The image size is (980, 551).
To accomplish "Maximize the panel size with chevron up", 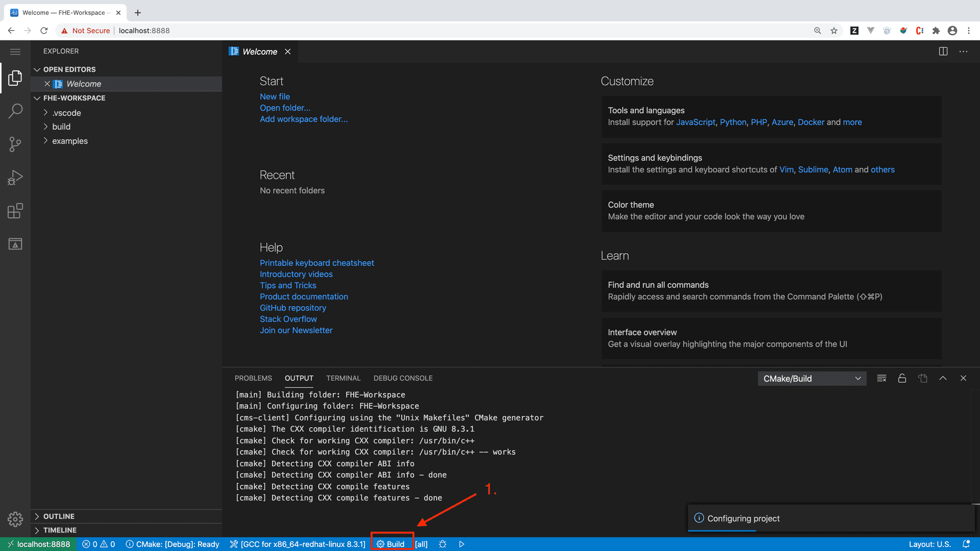I will [x=943, y=378].
